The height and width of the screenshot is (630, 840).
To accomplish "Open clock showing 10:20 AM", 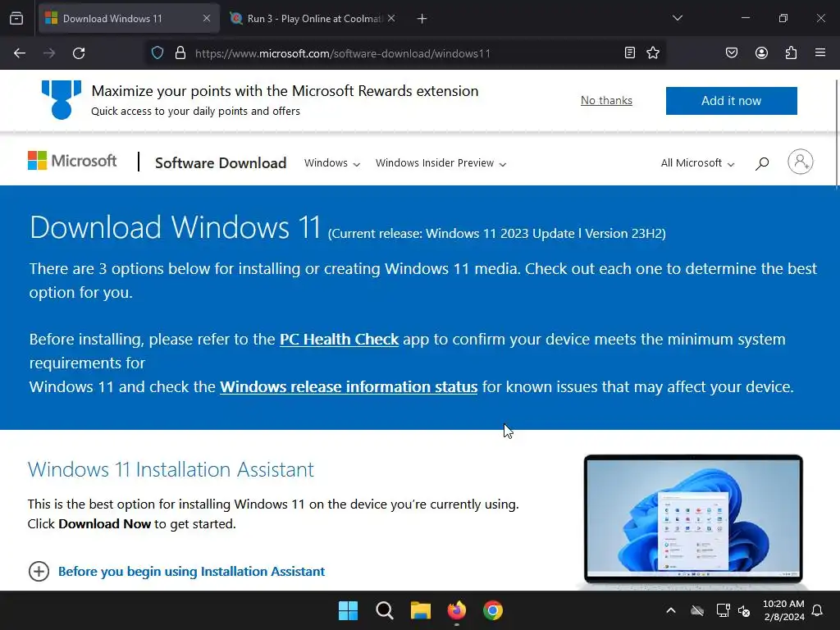I will click(783, 610).
